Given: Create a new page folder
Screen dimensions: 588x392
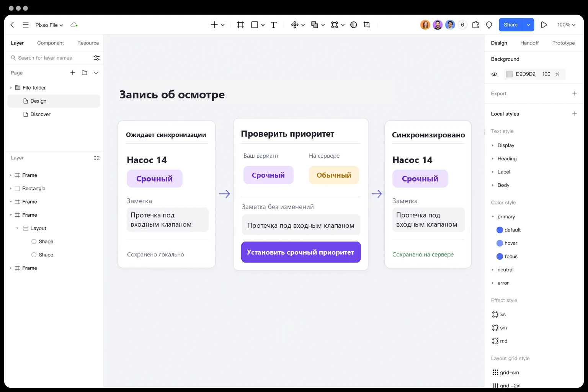Looking at the screenshot, I should (85, 73).
